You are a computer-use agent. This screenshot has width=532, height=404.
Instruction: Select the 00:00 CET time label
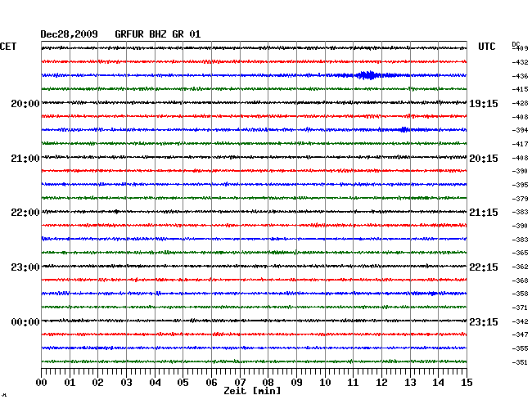pos(25,322)
